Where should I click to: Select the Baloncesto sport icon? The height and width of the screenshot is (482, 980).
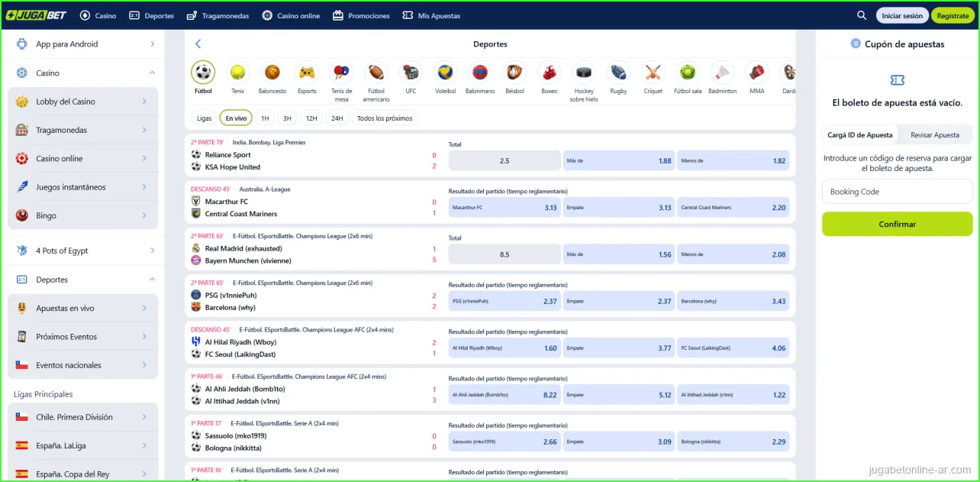pyautogui.click(x=272, y=73)
